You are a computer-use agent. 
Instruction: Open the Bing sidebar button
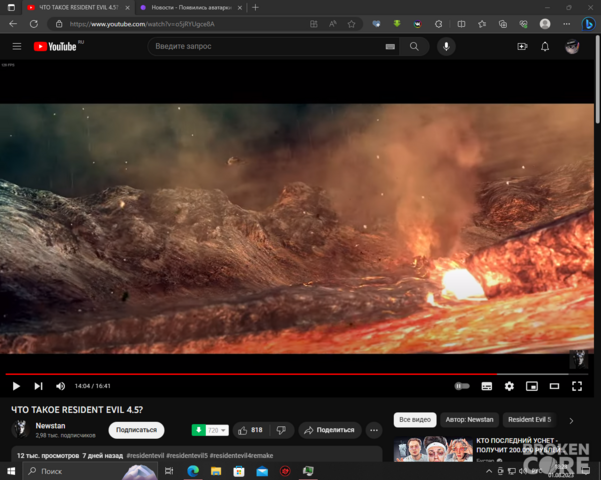pyautogui.click(x=588, y=24)
